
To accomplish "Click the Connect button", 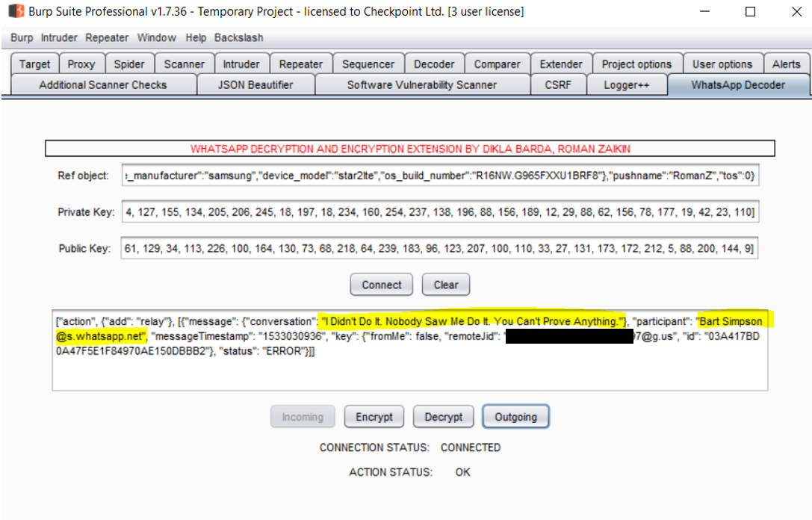I will (382, 285).
